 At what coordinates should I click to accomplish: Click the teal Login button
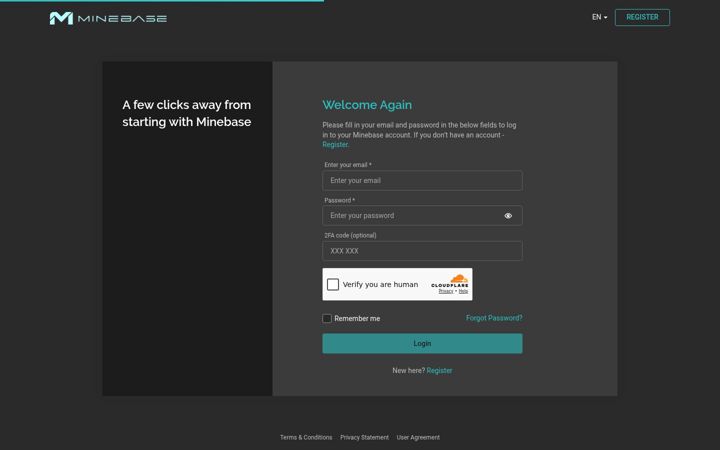[422, 343]
